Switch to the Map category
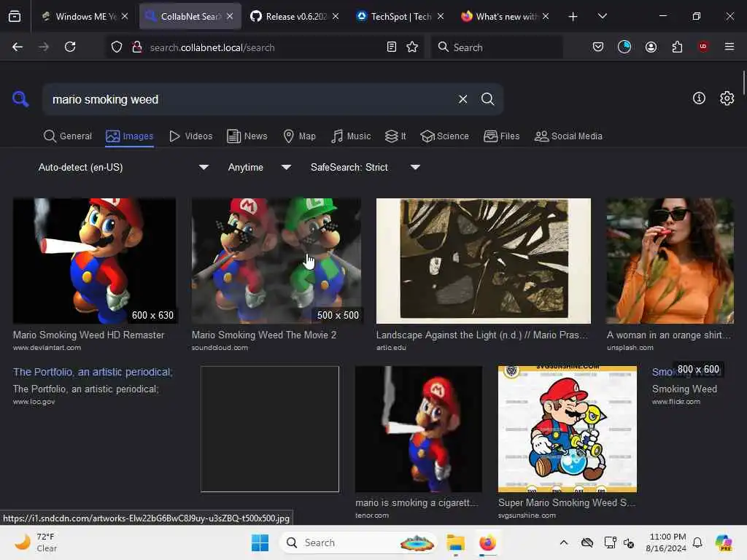This screenshot has width=747, height=560. pyautogui.click(x=299, y=136)
